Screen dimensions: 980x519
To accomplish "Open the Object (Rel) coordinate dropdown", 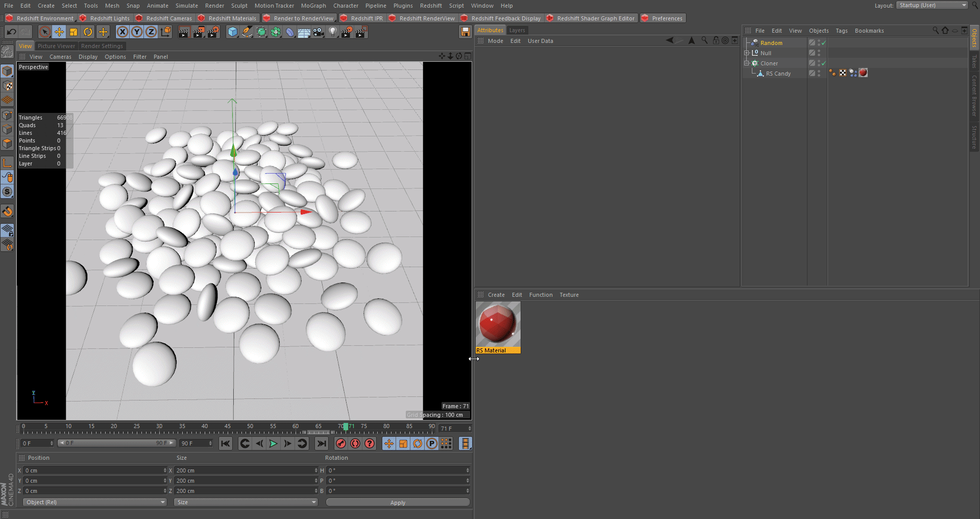I will (94, 502).
